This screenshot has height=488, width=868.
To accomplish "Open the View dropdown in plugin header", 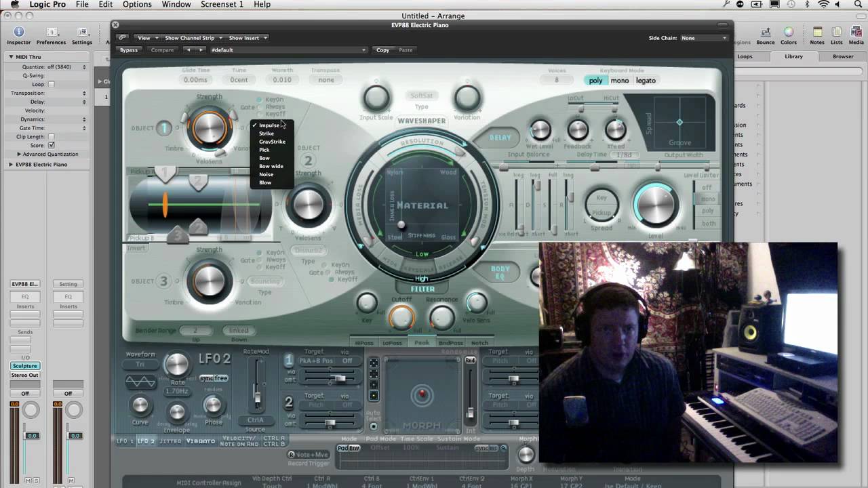I will [x=147, y=38].
